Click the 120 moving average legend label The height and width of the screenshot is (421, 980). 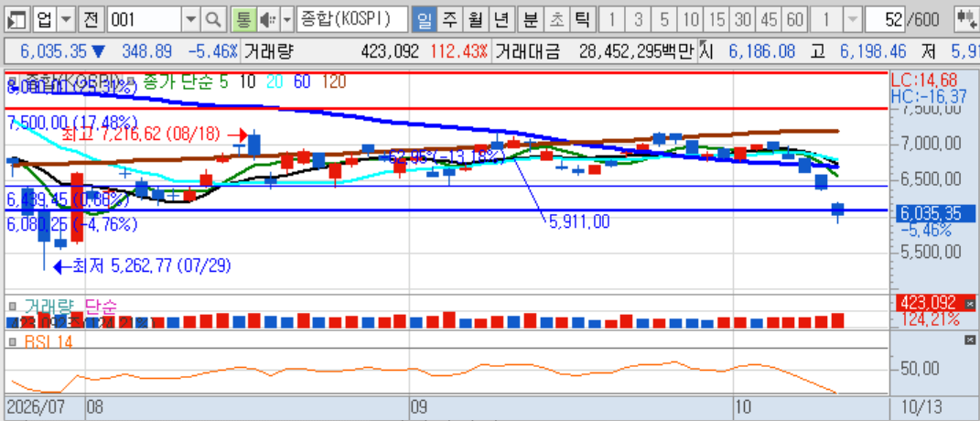[x=334, y=81]
